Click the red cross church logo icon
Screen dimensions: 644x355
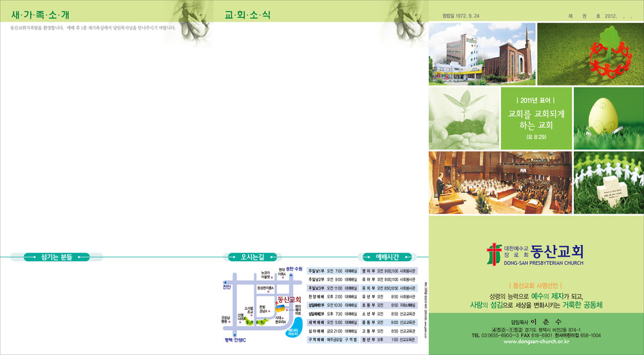coord(493,251)
